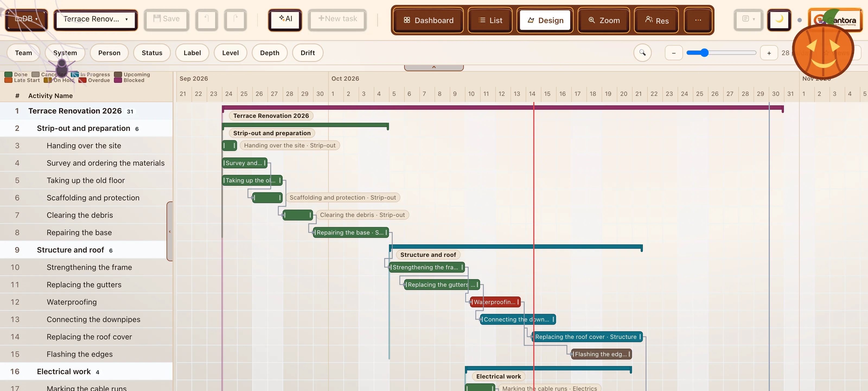Click the Survey and... task bar
Screen dimensions: 868x391
coord(245,163)
